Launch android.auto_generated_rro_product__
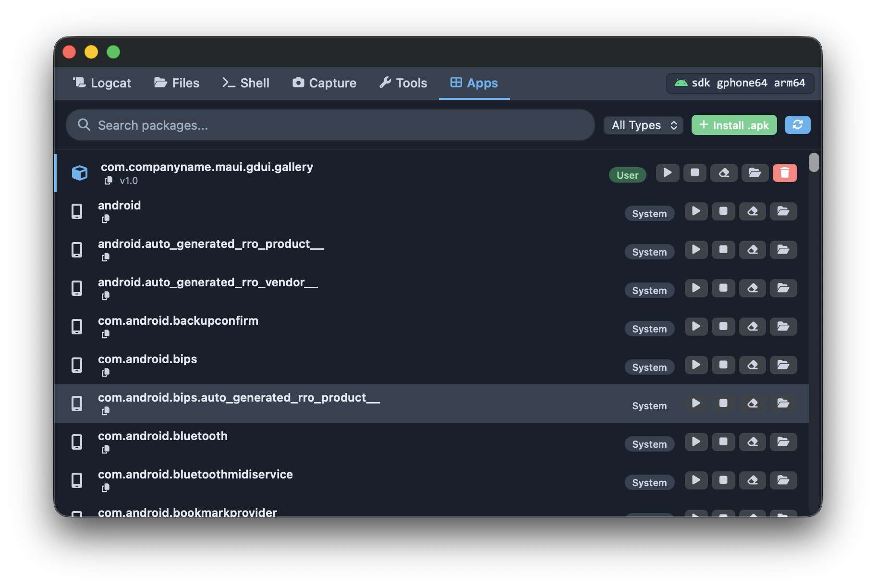 696,250
